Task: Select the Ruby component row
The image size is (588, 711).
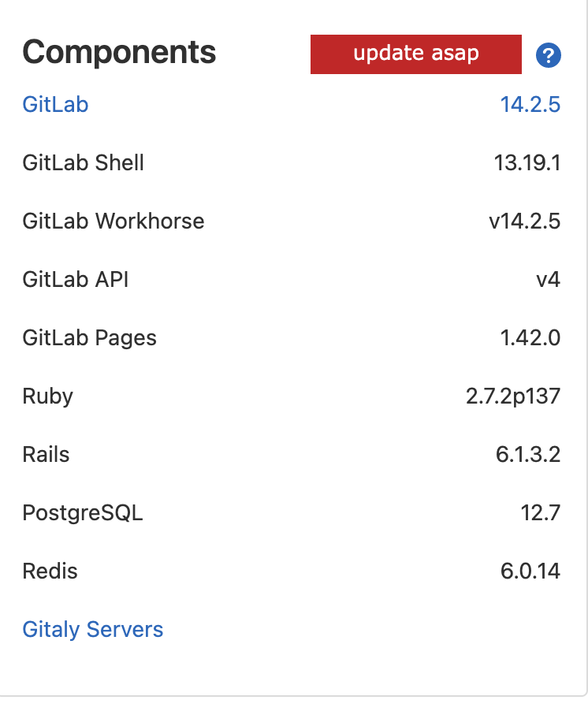Action: [x=47, y=396]
